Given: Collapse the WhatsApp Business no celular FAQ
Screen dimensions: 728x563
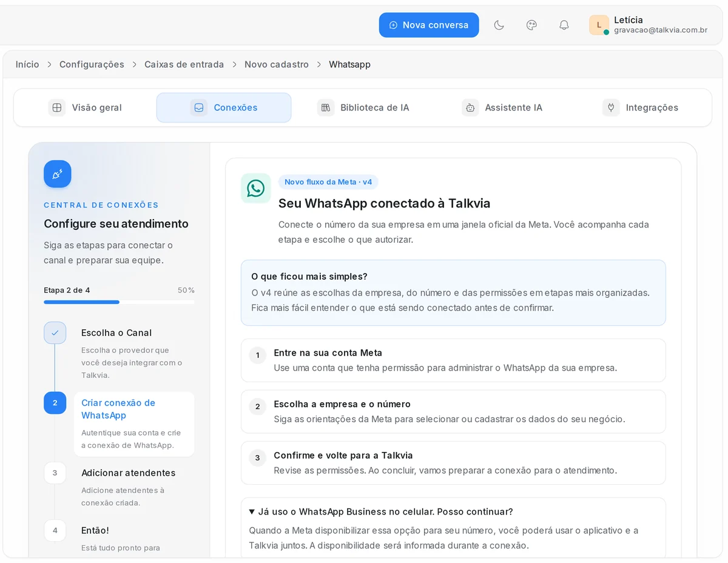Looking at the screenshot, I should 381,511.
